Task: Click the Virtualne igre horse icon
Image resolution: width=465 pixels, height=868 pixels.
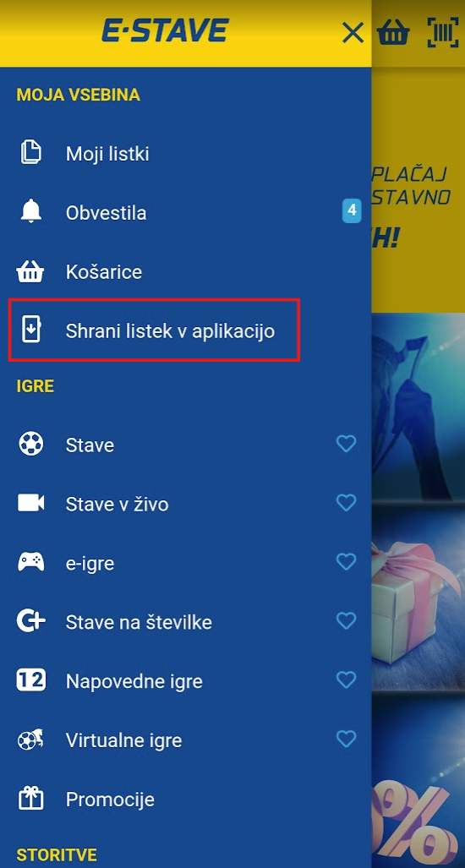Action: point(31,740)
